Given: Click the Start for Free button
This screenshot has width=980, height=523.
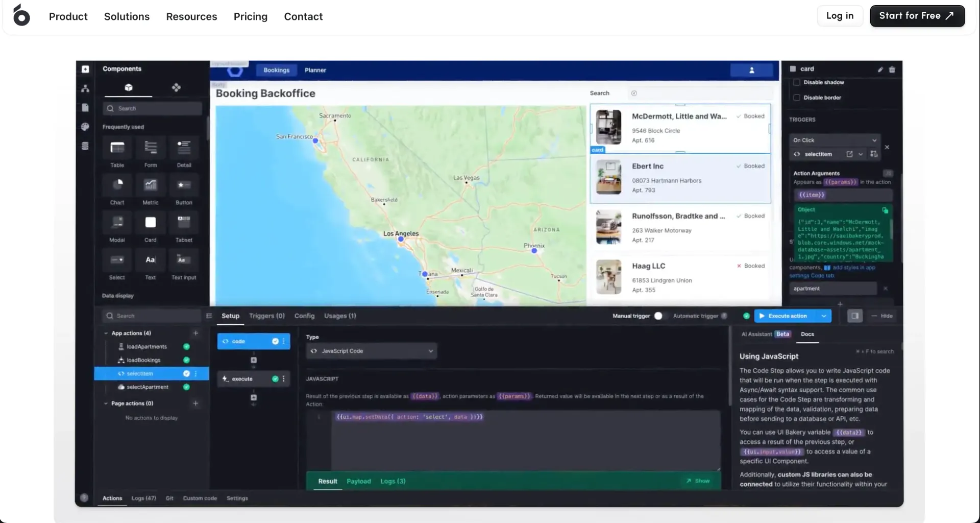Looking at the screenshot, I should [x=917, y=16].
